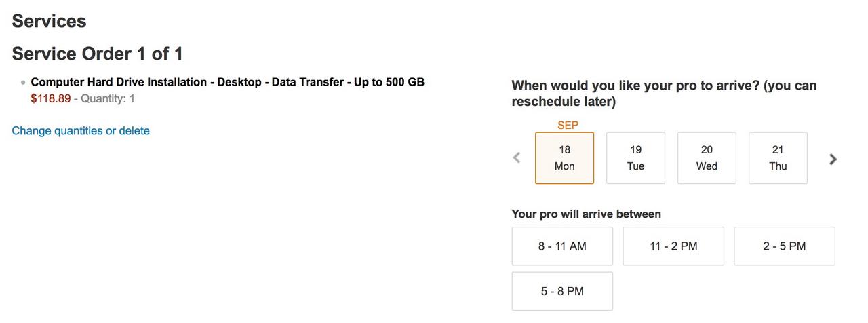Image resolution: width=868 pixels, height=323 pixels.
Task: Choose Tuesday the 19th for arrival
Action: coord(635,158)
